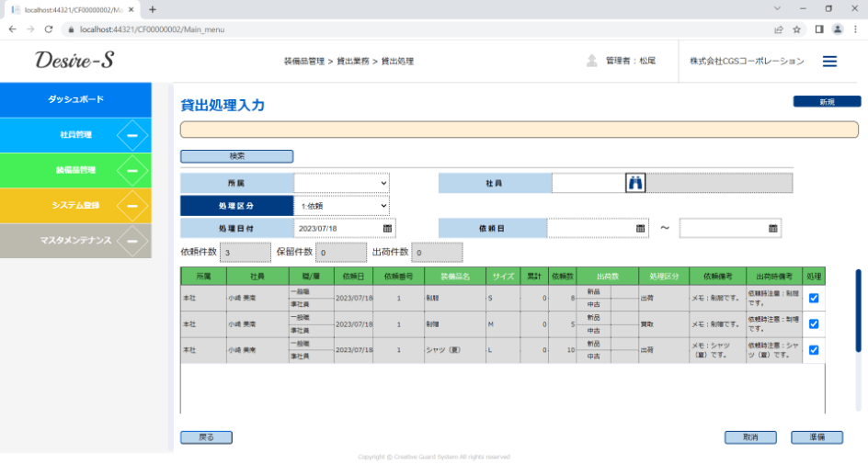
Task: Click 中古 出荷数 field for 制服 size S row
Action: pyautogui.click(x=624, y=304)
